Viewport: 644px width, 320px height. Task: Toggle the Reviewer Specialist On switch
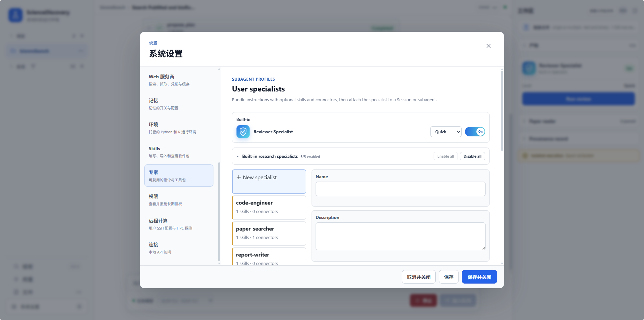(x=475, y=132)
